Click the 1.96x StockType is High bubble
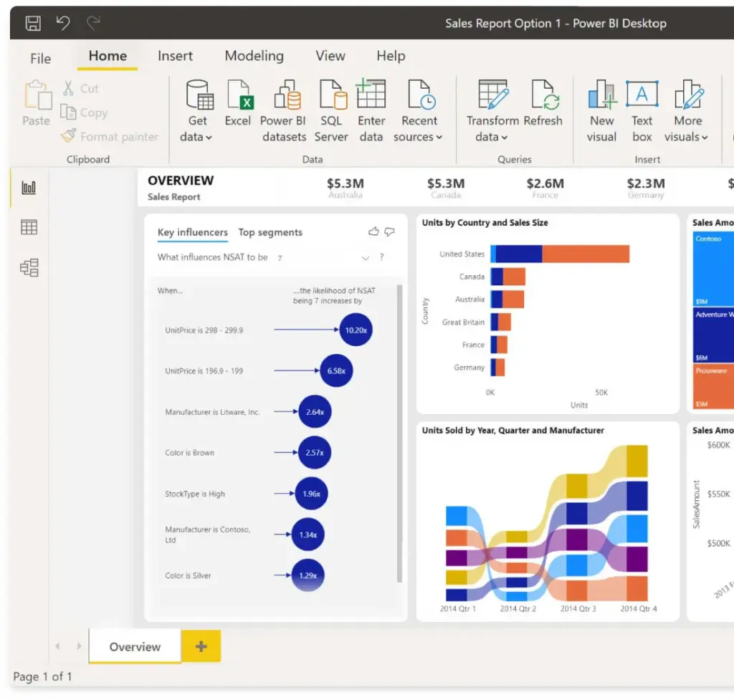Screen dimensions: 734x700 click(x=311, y=494)
